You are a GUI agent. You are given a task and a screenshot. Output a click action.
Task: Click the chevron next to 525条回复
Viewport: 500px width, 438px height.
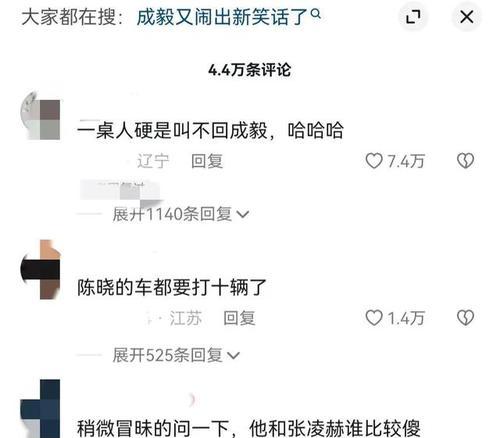click(x=233, y=356)
